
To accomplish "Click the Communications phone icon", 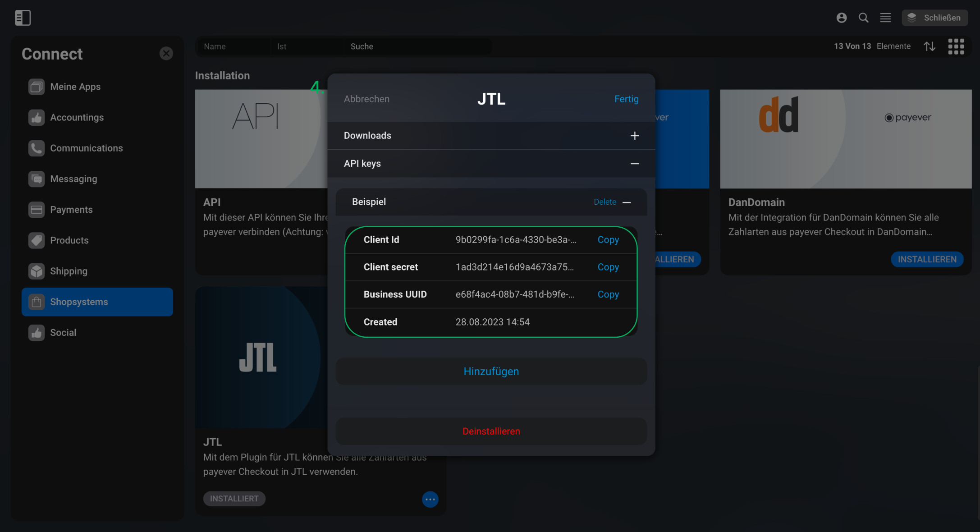I will (37, 148).
